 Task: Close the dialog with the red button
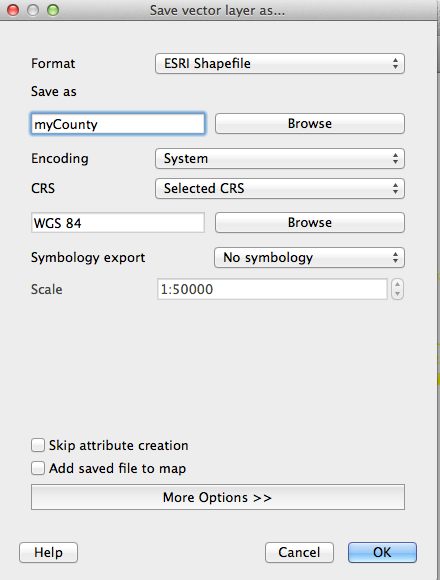pyautogui.click(x=13, y=10)
